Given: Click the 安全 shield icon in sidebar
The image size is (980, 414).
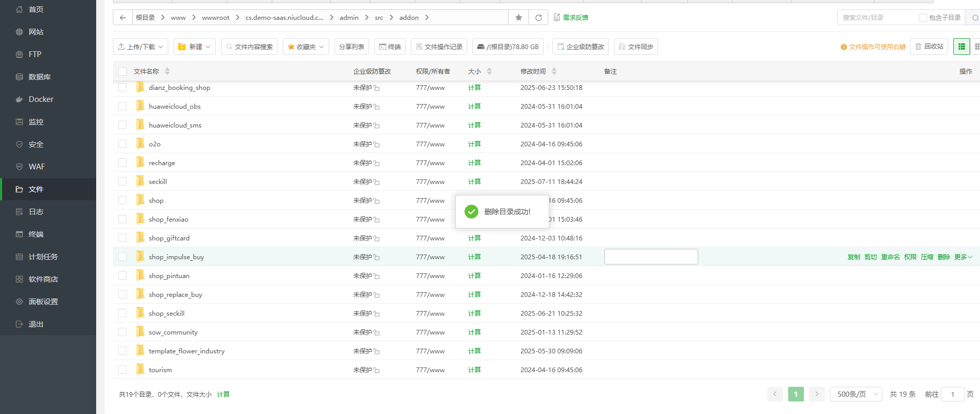Looking at the screenshot, I should click(19, 144).
